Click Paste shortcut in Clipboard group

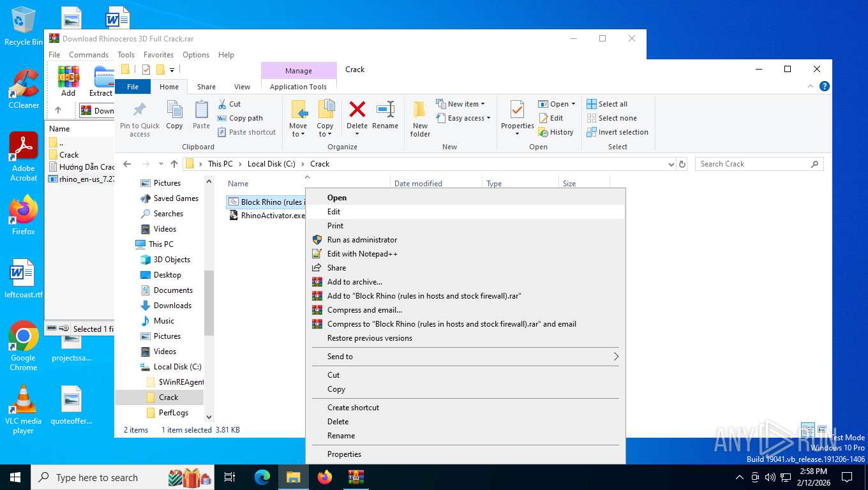[247, 132]
